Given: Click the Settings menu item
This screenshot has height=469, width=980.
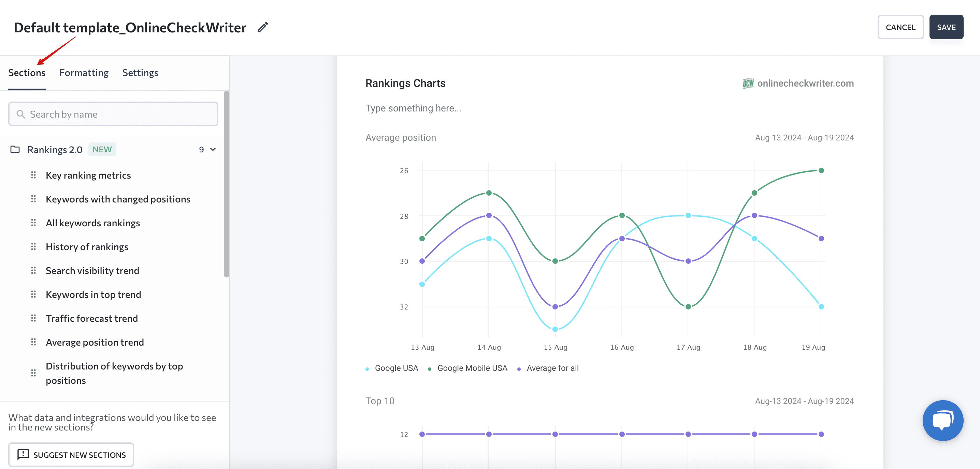Looking at the screenshot, I should pos(141,72).
